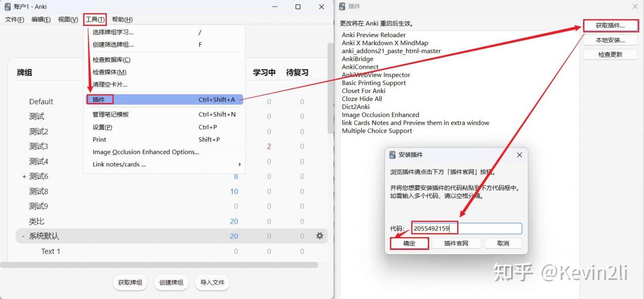Screen dimensions: 644x299
Task: Open 插件 from the Tools menu
Action: 164,99
